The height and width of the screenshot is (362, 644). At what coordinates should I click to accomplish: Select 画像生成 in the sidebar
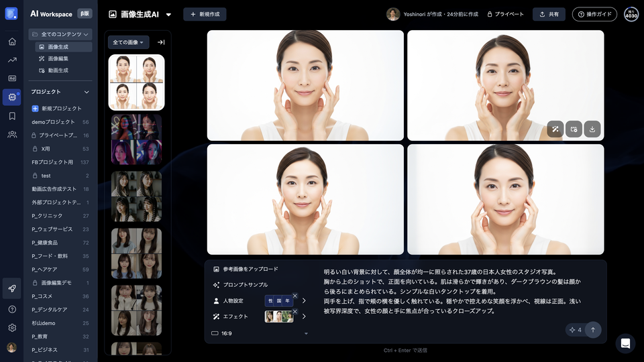pyautogui.click(x=63, y=47)
